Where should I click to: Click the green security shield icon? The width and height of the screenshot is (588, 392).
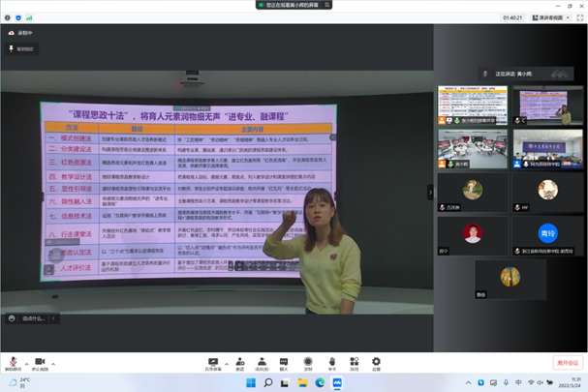coord(17,17)
